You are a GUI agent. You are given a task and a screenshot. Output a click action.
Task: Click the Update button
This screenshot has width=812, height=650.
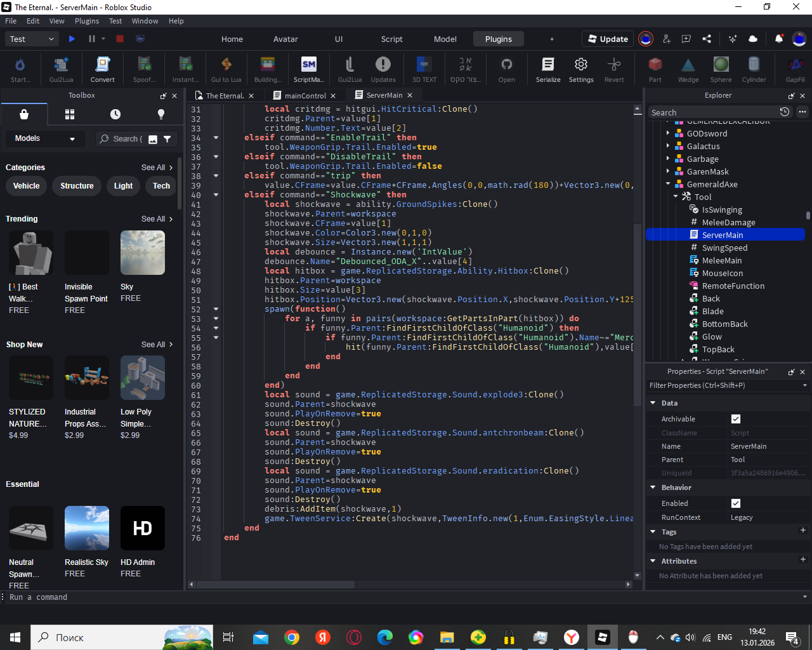608,39
